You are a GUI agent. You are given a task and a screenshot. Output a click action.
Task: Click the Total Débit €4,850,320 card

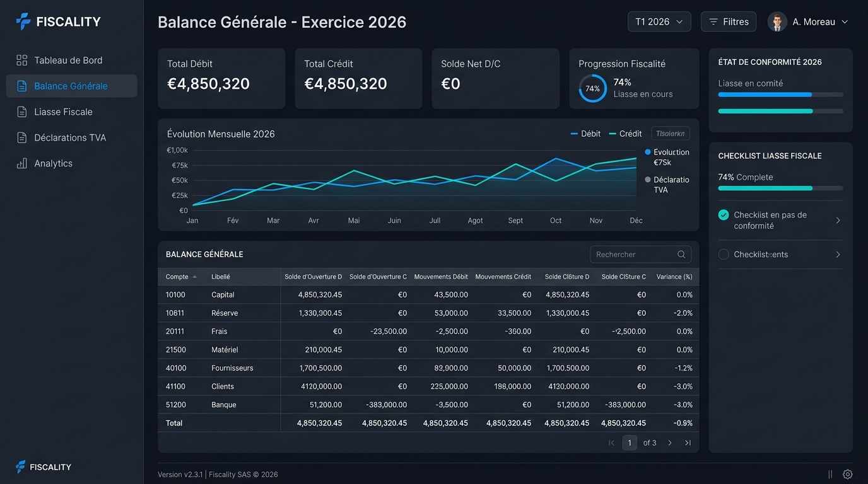pos(221,79)
